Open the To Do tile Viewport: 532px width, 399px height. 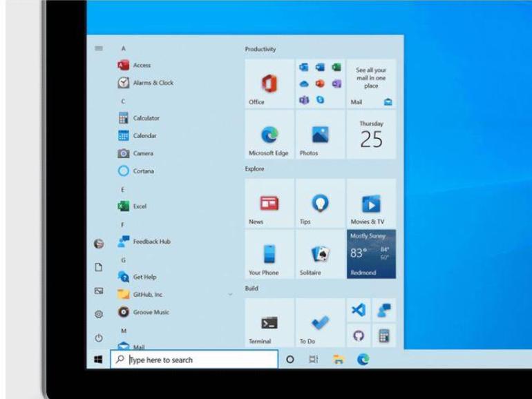coord(321,323)
